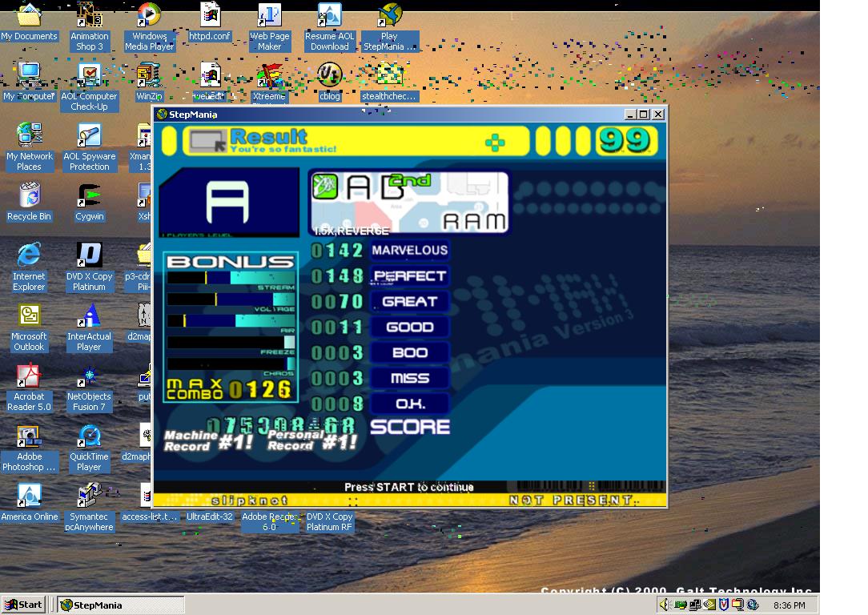Launch Windows Media Player shortcut
868x615 pixels.
coord(149,26)
